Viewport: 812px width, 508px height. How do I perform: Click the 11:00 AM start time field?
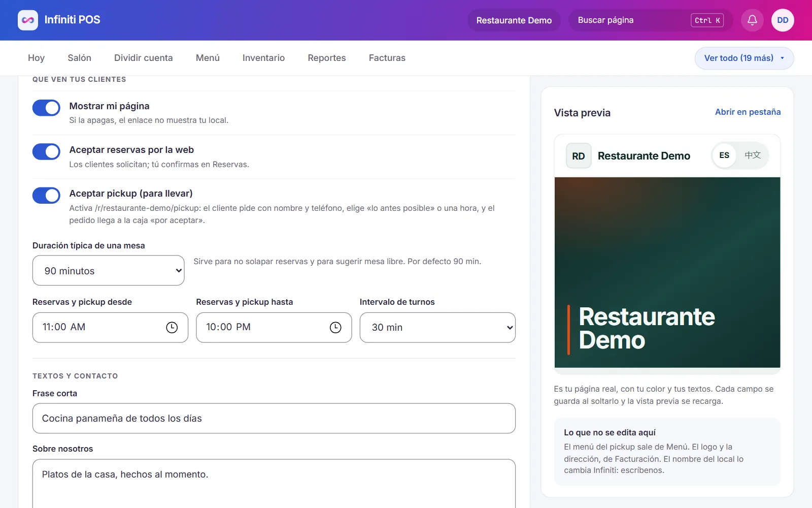[110, 328]
